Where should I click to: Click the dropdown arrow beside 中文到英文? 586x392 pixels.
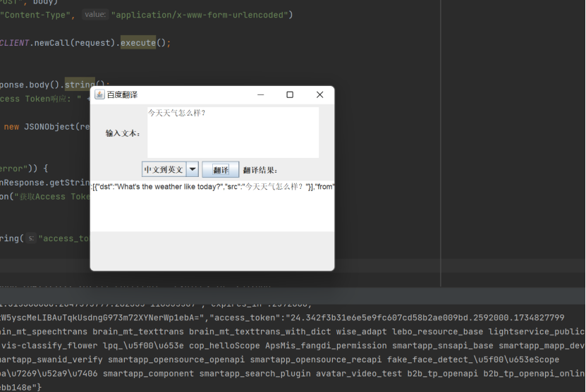193,169
